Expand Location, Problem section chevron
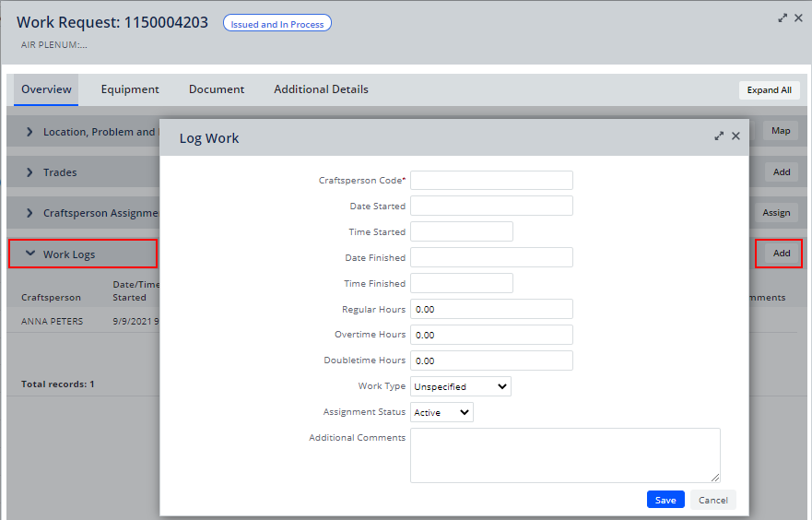The height and width of the screenshot is (520, 812). click(29, 132)
